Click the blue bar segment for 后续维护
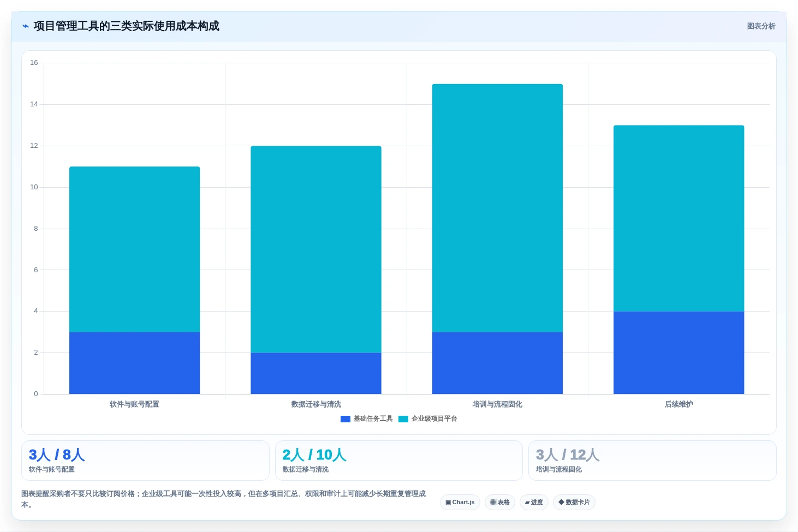 pyautogui.click(x=679, y=352)
